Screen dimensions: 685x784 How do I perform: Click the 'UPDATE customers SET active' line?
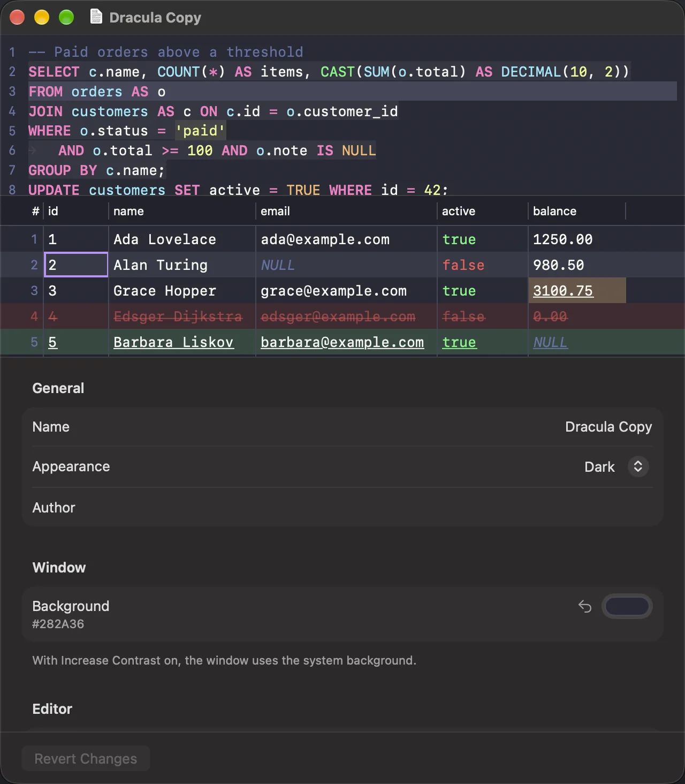pyautogui.click(x=238, y=190)
